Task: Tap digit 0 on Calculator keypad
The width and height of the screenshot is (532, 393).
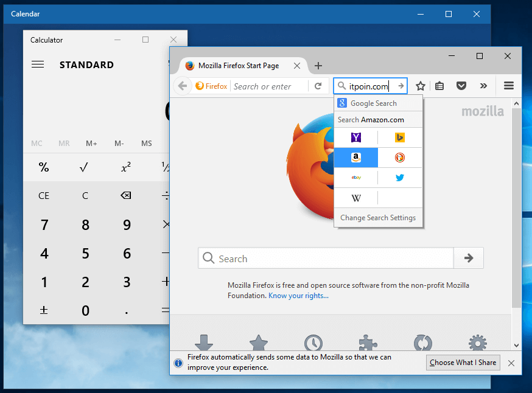Action: (85, 311)
